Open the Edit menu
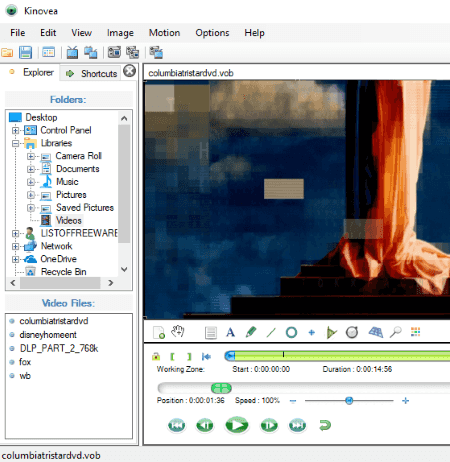450x462 pixels. point(48,33)
